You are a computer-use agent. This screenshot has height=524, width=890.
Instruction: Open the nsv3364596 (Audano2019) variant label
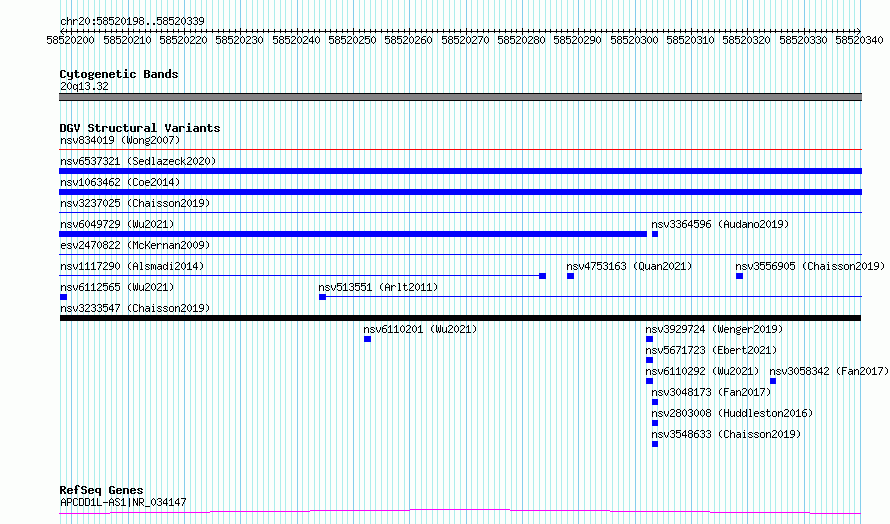(720, 224)
